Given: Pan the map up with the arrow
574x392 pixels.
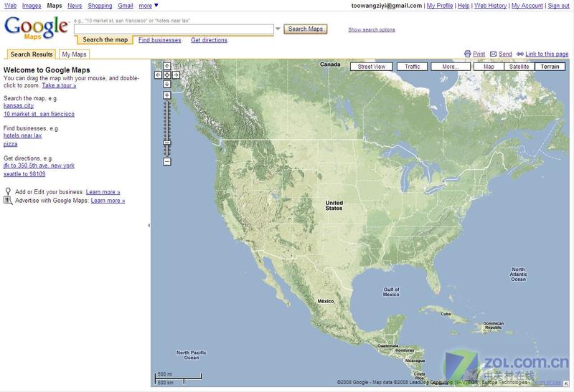Looking at the screenshot, I should (x=167, y=66).
